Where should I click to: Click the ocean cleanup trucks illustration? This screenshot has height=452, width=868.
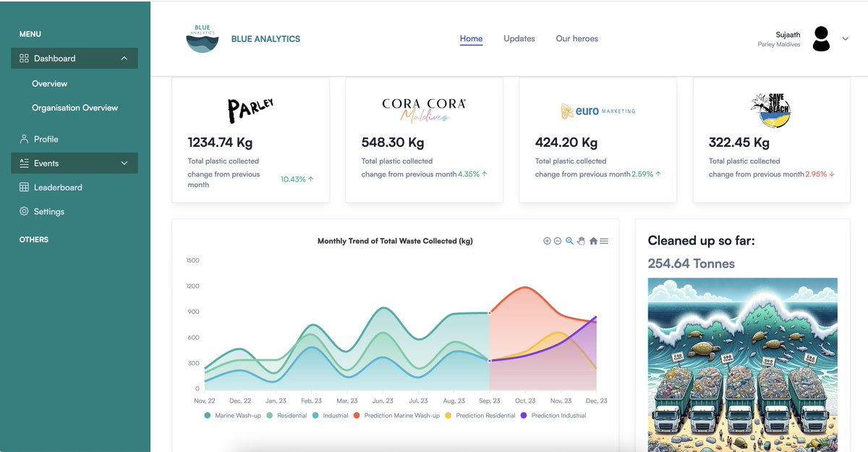tap(742, 364)
